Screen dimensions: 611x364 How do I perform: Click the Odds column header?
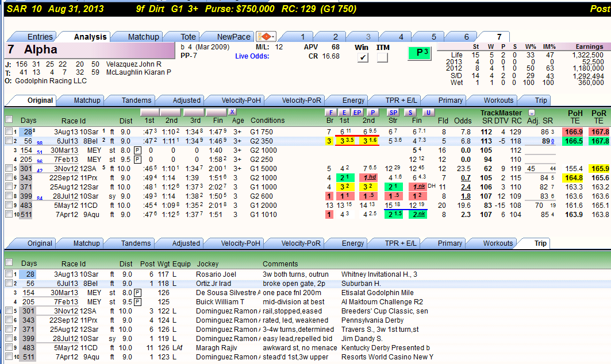click(463, 121)
